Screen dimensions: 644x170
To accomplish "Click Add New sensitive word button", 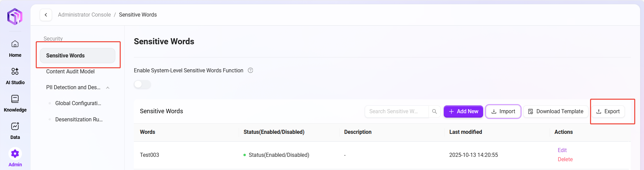I will [463, 112].
